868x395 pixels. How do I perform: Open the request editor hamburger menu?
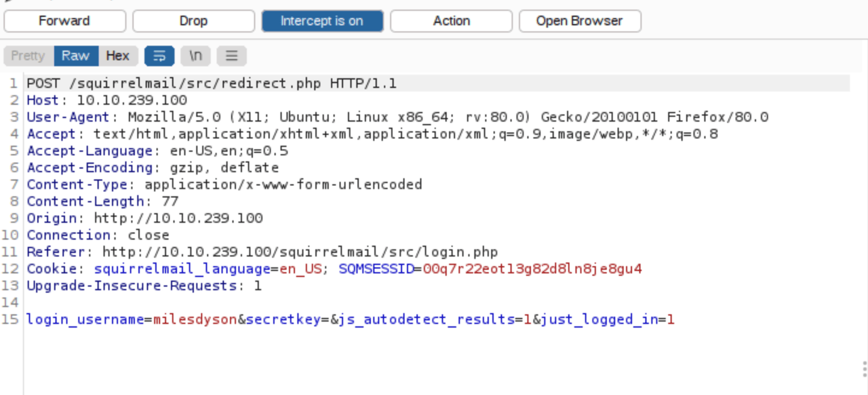click(231, 55)
